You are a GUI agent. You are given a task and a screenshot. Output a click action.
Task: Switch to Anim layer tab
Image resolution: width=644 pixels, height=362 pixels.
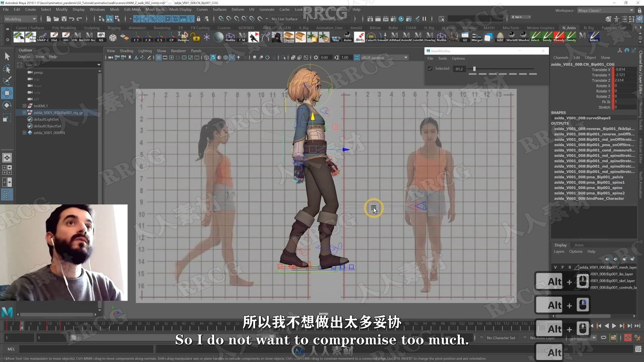[579, 245]
